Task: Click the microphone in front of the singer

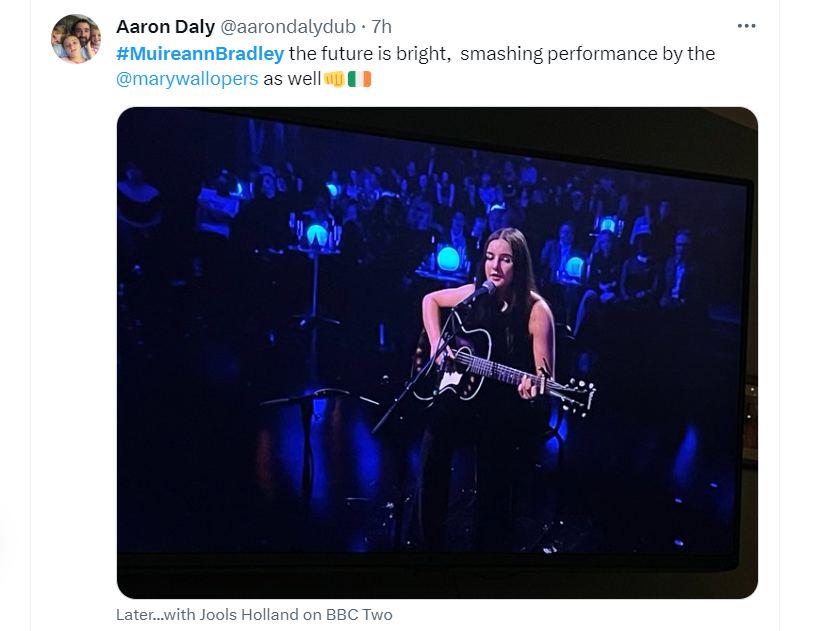Action: (484, 290)
